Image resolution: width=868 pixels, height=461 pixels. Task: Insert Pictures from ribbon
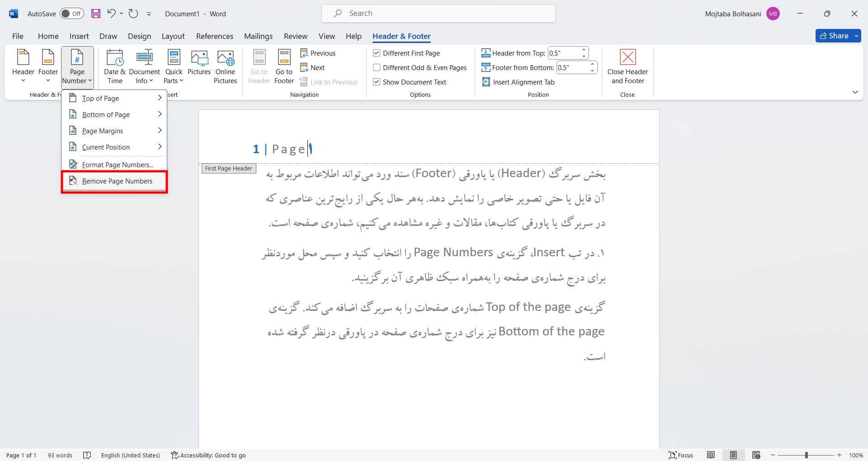199,63
